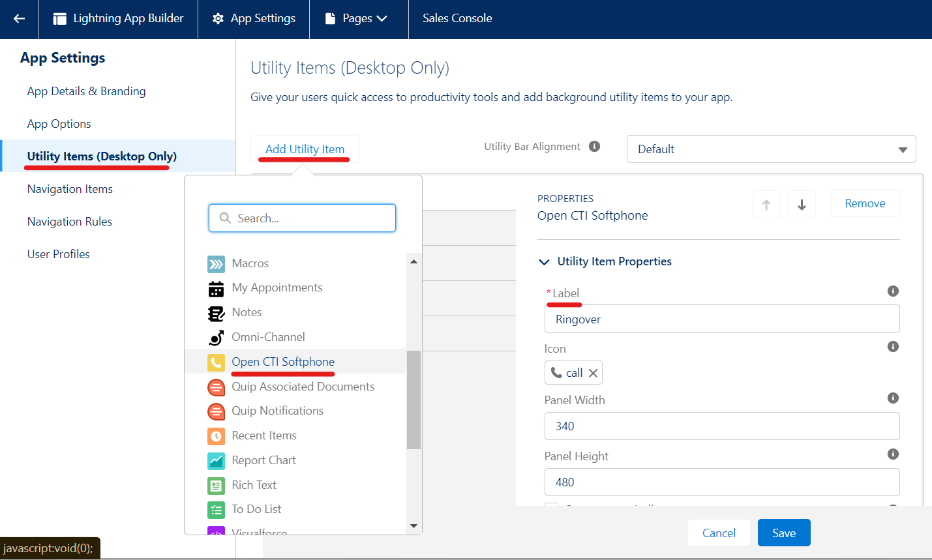Click the Quip Associated Documents icon

pos(216,387)
